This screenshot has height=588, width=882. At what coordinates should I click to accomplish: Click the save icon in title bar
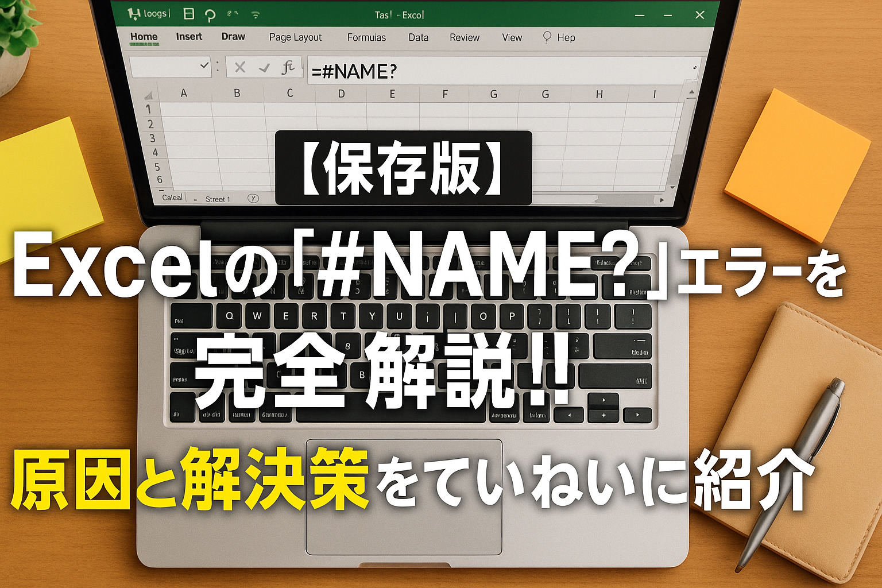188,14
